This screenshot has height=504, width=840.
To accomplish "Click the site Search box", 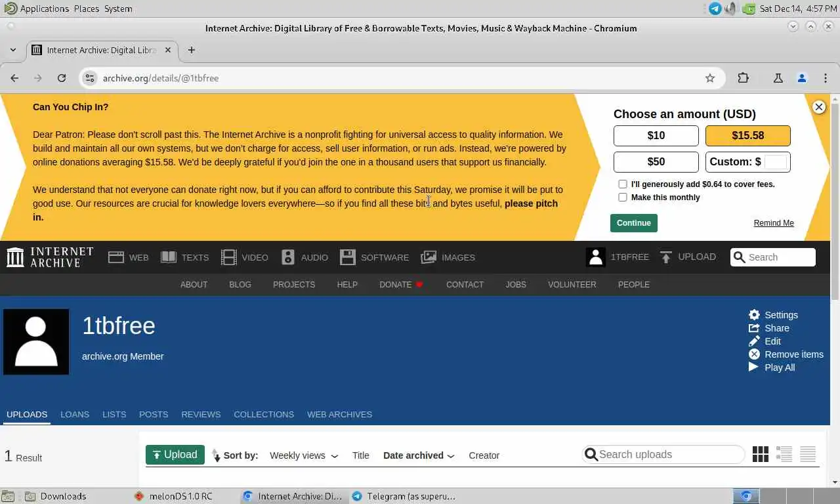I will point(773,257).
